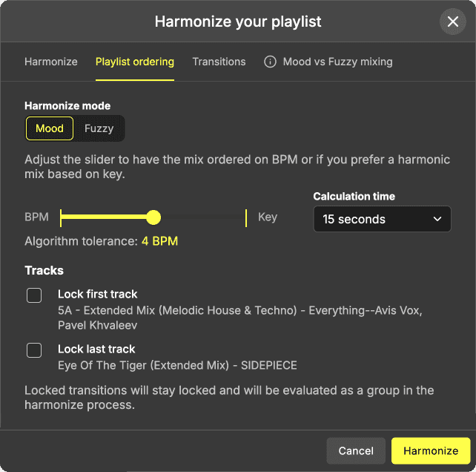
Task: Open the Mood vs Fuzzy mixing tab
Action: (337, 62)
